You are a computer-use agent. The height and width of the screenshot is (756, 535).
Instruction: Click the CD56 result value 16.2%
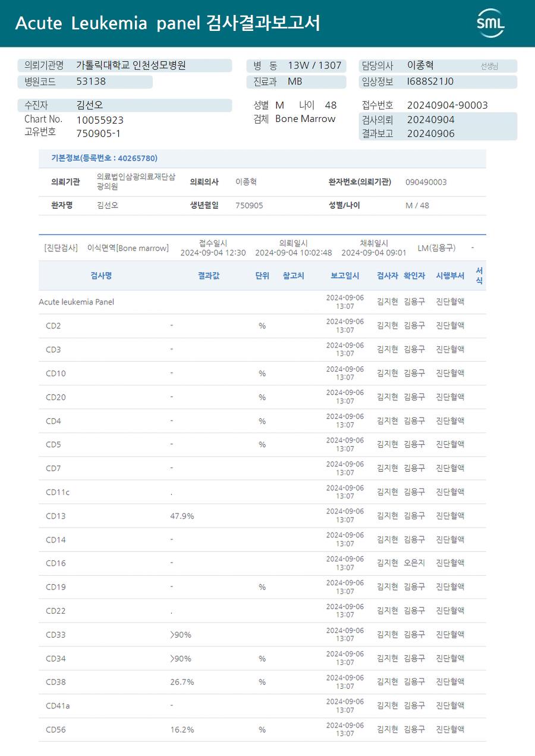tap(182, 730)
